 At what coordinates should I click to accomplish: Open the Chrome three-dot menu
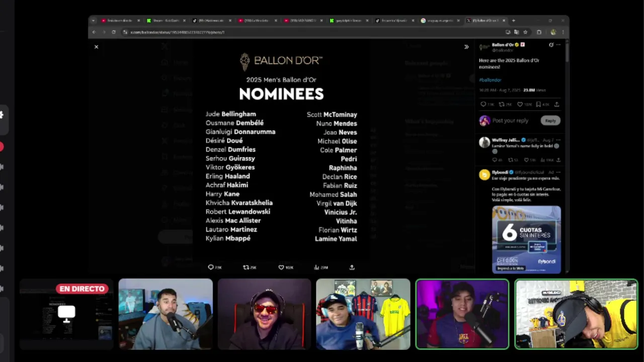tap(562, 32)
